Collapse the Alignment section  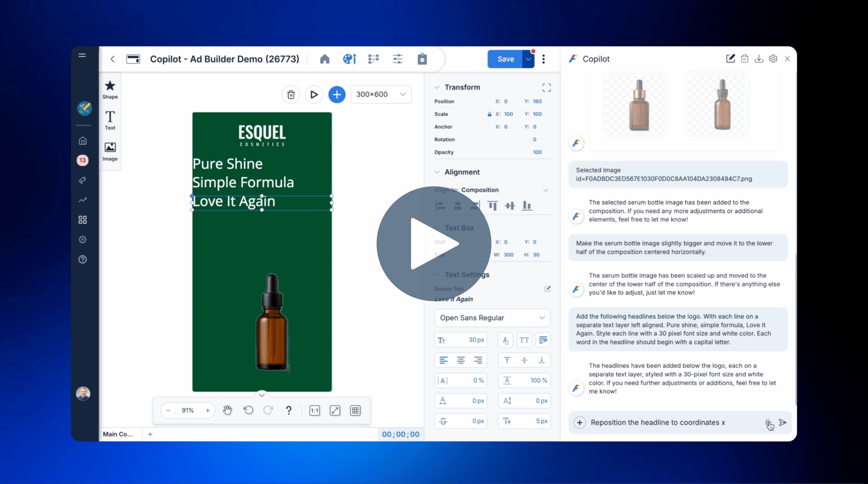point(437,172)
